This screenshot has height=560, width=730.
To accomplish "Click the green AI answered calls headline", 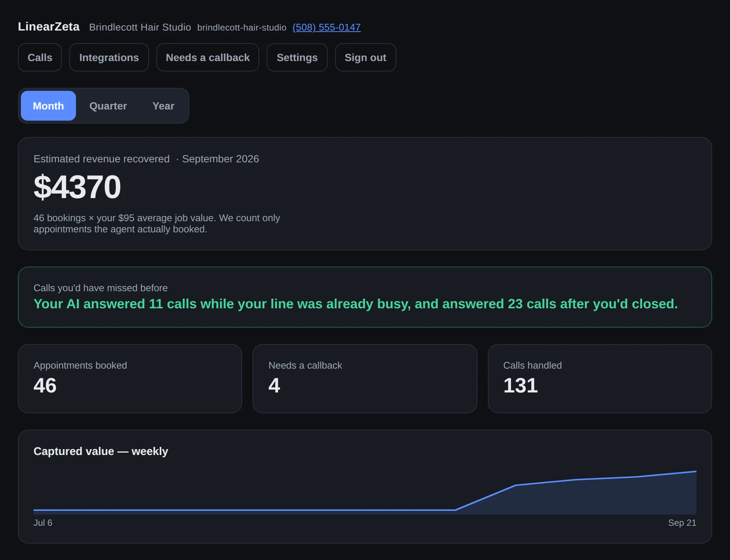I will coord(356,304).
